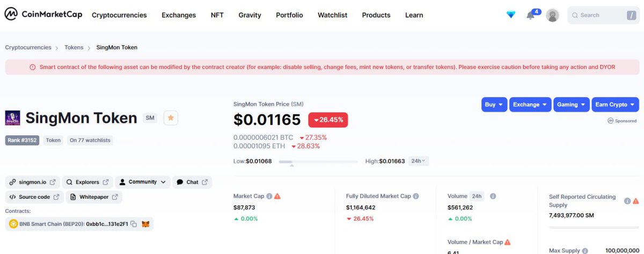Click On 77 watchlists tag

pos(90,140)
